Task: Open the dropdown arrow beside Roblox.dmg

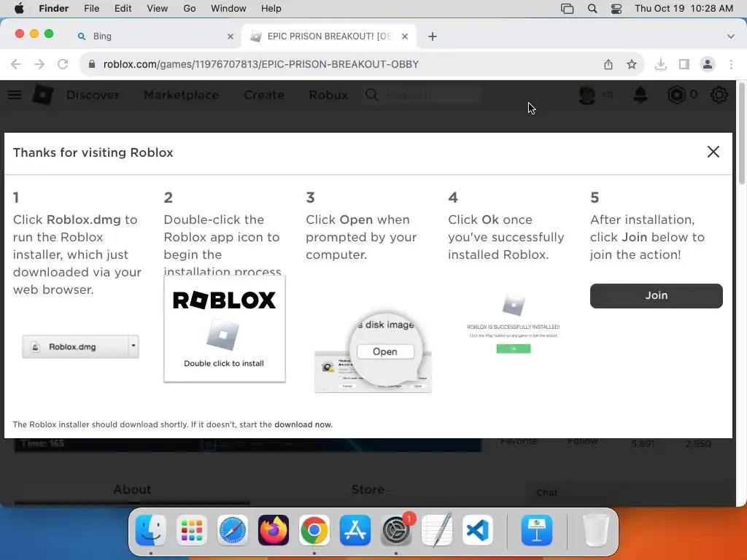Action: [133, 346]
